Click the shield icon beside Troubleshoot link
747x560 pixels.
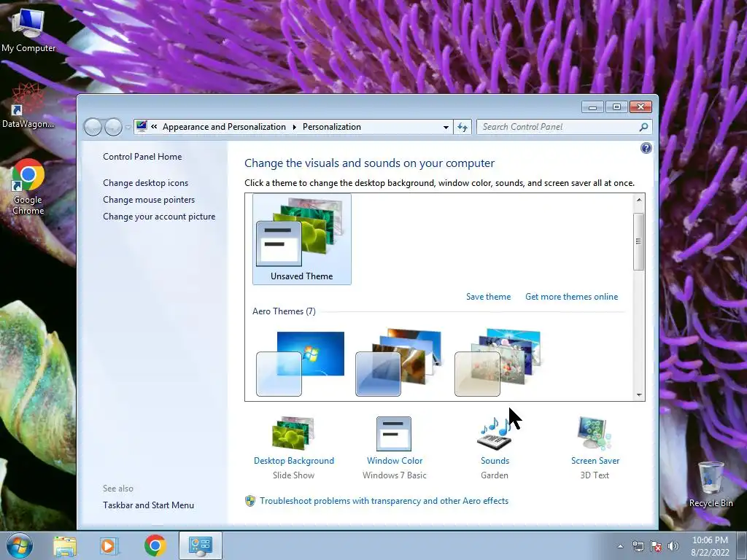(250, 501)
